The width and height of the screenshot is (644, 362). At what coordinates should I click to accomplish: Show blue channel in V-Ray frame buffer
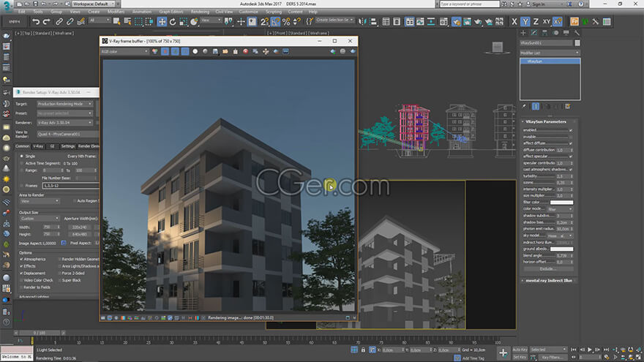tap(185, 51)
